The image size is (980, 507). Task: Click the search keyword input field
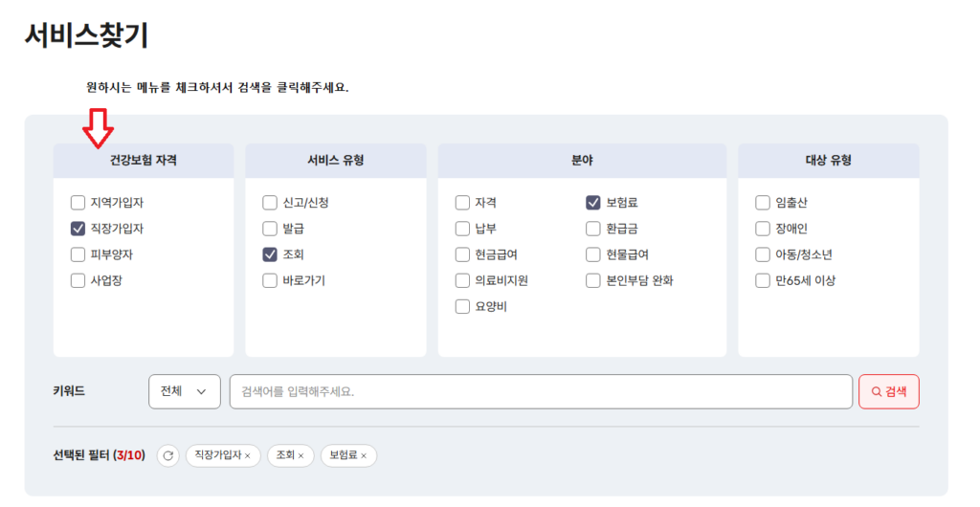(x=541, y=391)
